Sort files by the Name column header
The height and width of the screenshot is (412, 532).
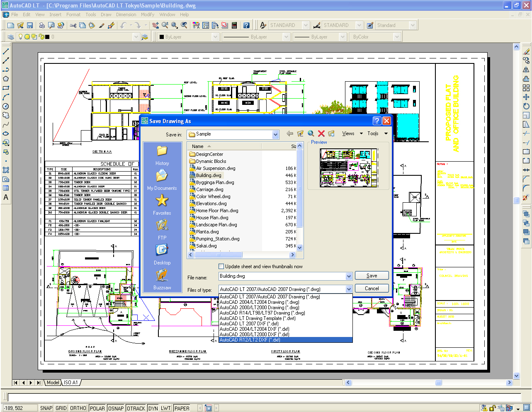[224, 146]
